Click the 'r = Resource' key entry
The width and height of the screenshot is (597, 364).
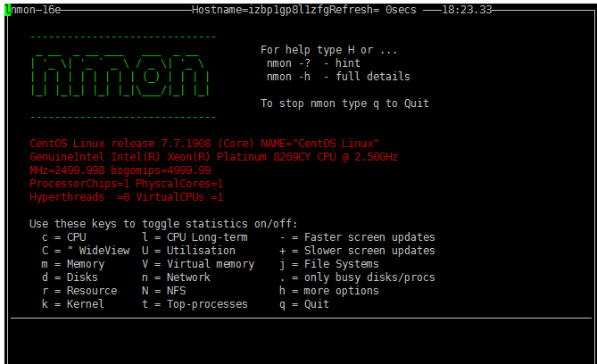pos(79,291)
